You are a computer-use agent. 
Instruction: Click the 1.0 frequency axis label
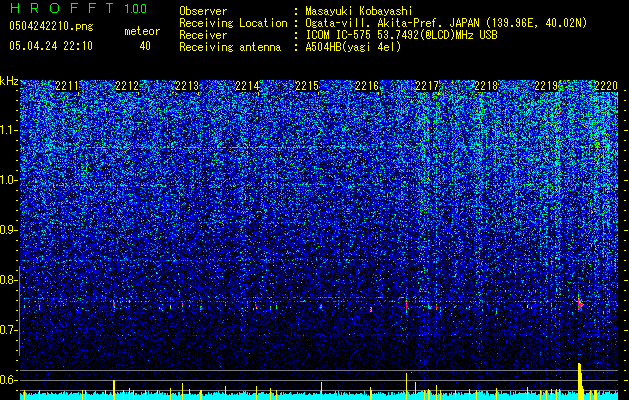pos(8,180)
